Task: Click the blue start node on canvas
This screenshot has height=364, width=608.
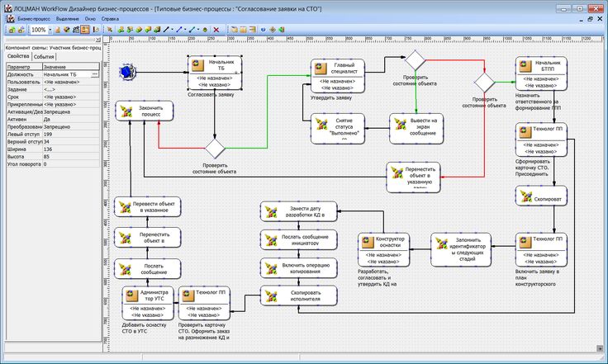Action: [x=127, y=72]
